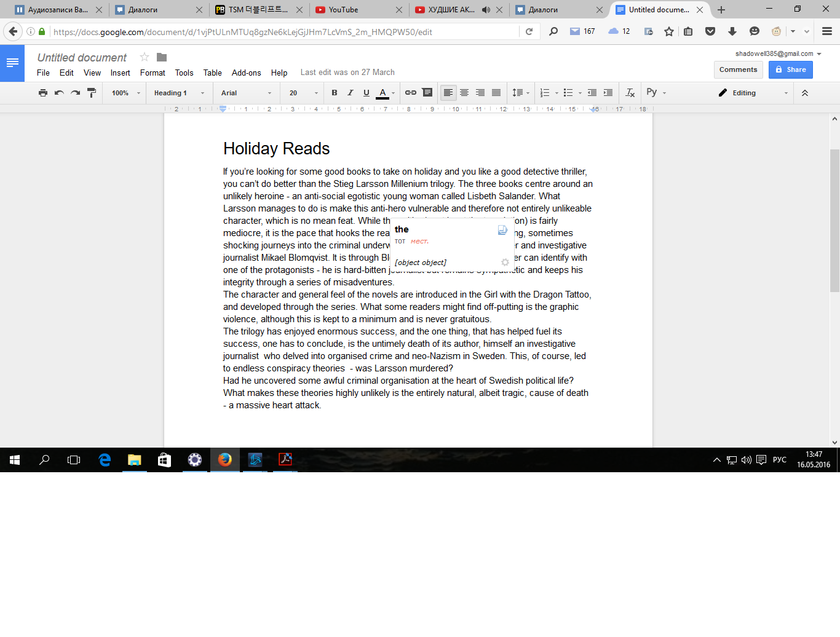Undo the last edit
840x637 pixels.
pyautogui.click(x=59, y=93)
